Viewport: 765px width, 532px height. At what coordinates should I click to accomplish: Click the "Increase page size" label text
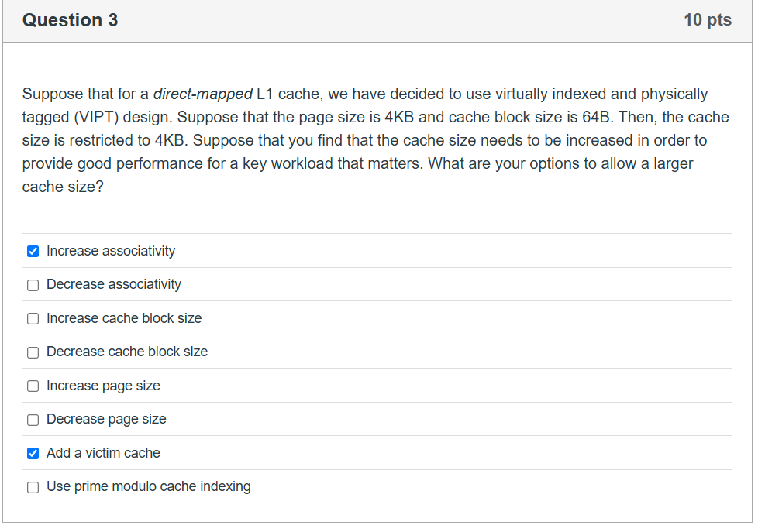[x=103, y=386]
